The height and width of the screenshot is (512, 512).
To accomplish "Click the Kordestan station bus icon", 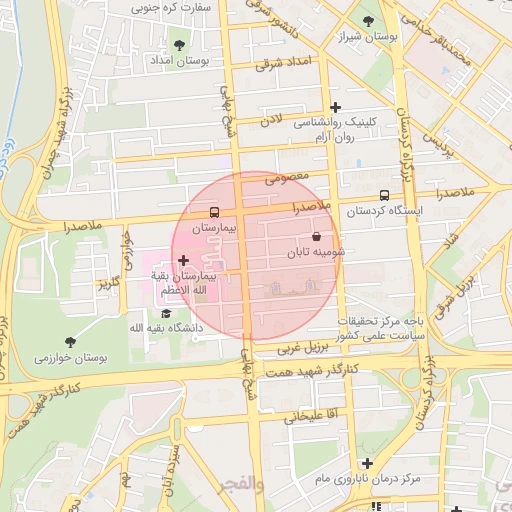I will click(384, 195).
